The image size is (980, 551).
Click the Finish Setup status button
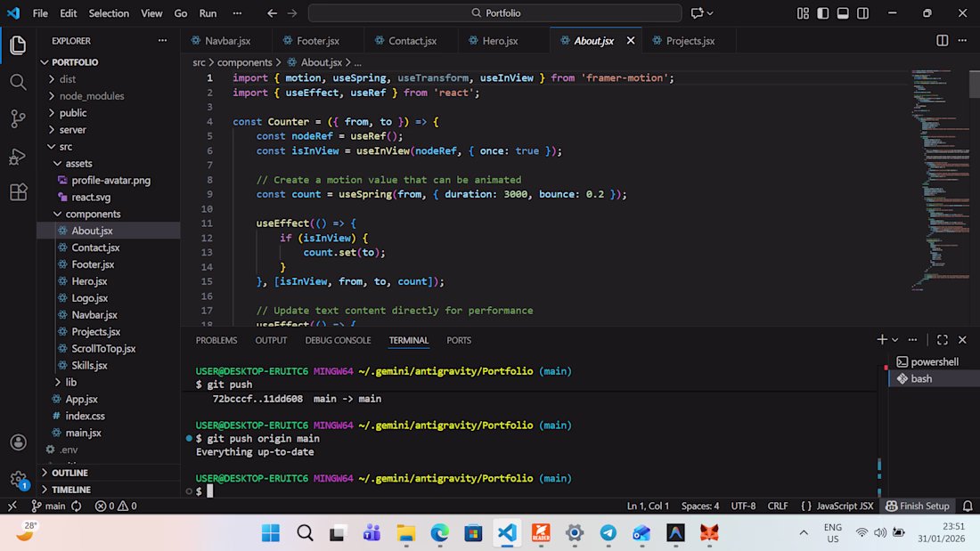[x=917, y=506]
